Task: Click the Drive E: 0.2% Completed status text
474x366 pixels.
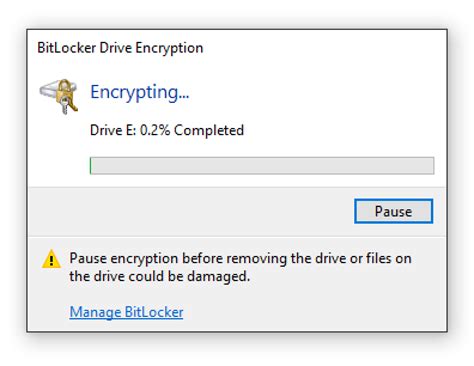Action: pyautogui.click(x=167, y=130)
